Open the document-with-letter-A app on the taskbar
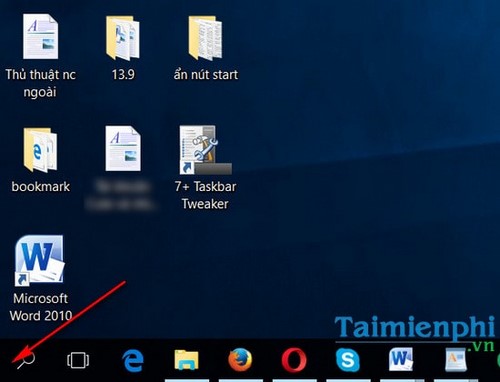500x382 pixels. tap(456, 359)
